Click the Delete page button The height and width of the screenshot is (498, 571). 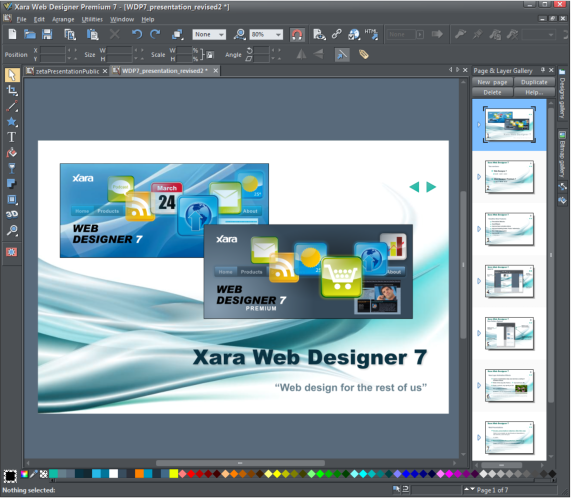492,92
